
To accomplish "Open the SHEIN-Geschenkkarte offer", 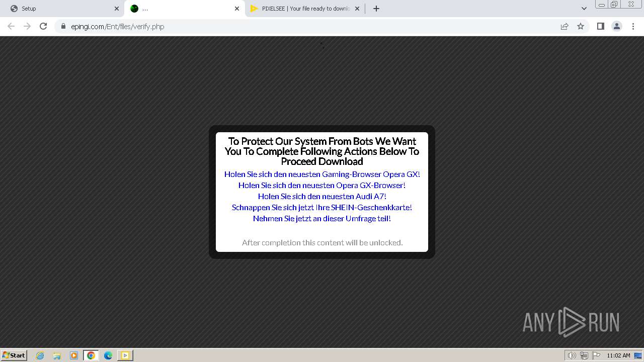I will (x=322, y=207).
